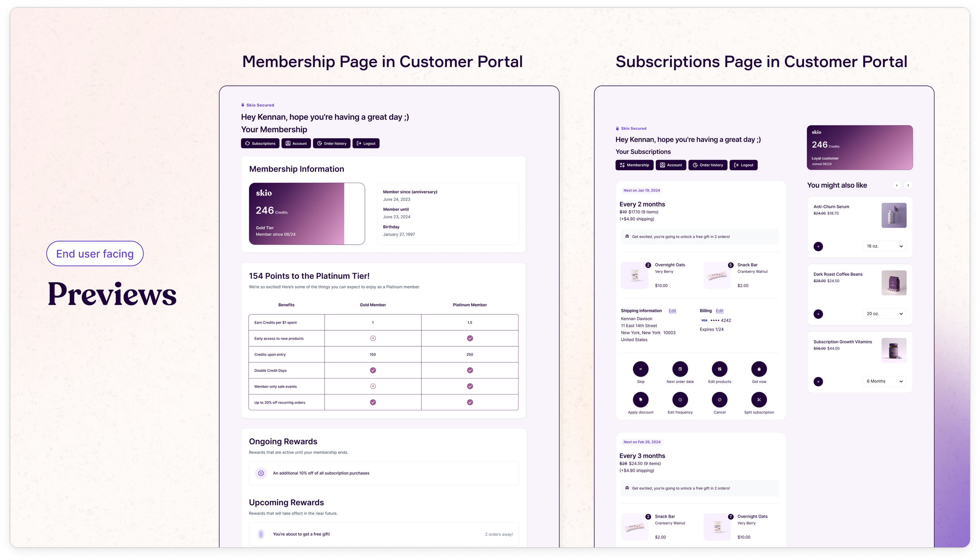Open Edit products round icon
The height and width of the screenshot is (560, 980).
click(x=719, y=369)
